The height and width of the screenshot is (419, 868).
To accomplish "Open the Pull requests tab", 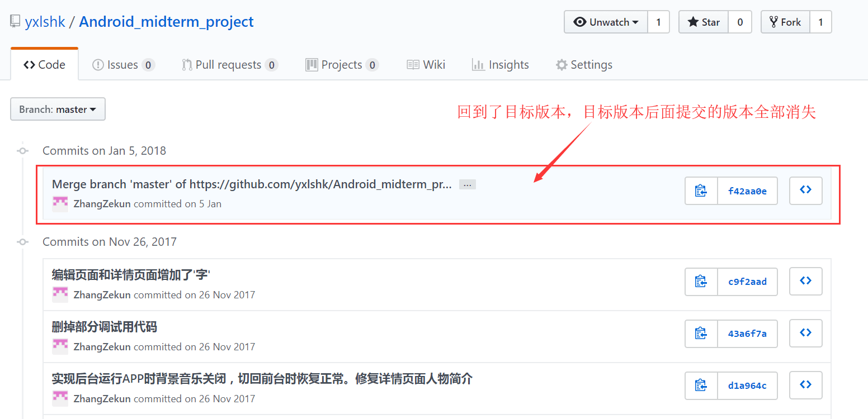I will pos(230,65).
